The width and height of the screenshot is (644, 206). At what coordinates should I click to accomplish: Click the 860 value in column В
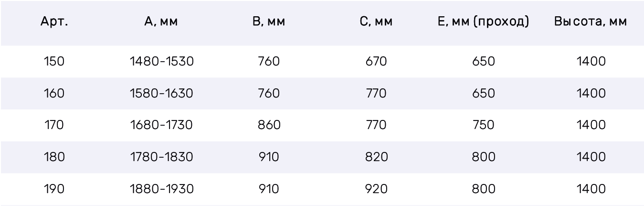(269, 125)
